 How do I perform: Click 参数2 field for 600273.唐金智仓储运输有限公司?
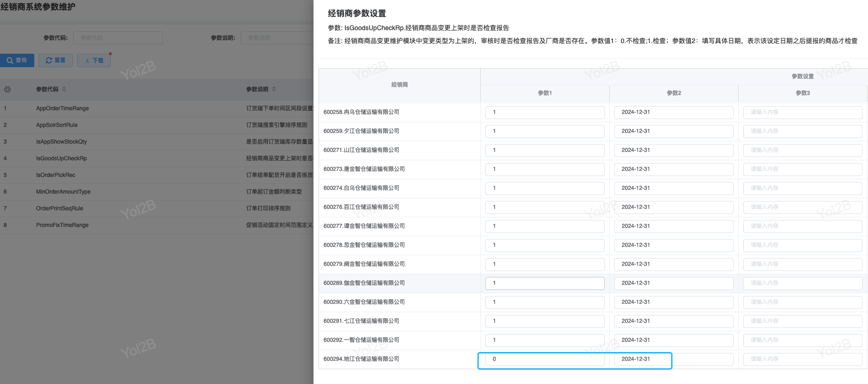click(x=673, y=170)
